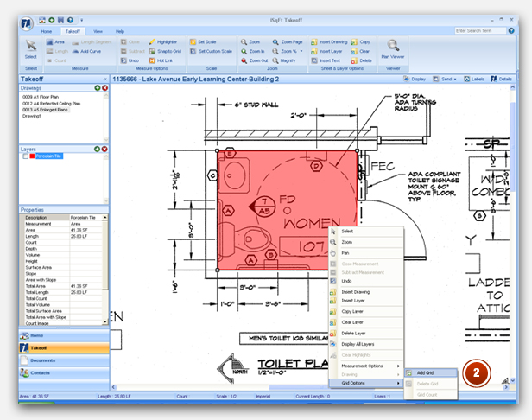
Task: Click Insert Drawing in ribbon
Action: pyautogui.click(x=329, y=42)
